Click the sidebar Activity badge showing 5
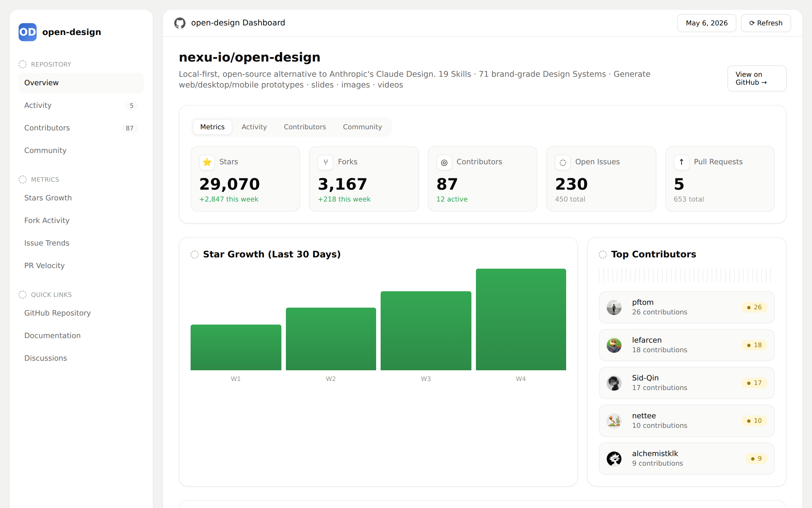Viewport: 812px width, 508px height. (132, 106)
